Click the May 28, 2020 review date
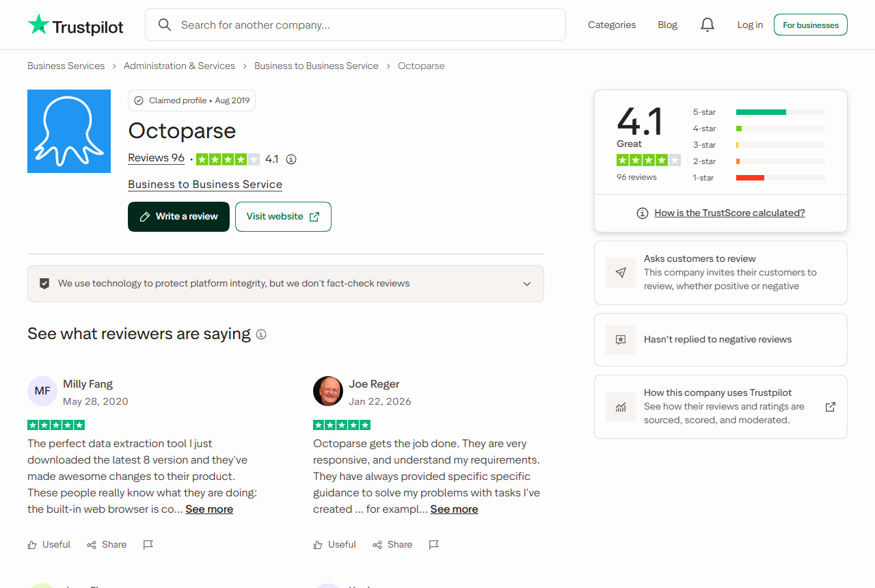The image size is (875, 588). [x=96, y=401]
